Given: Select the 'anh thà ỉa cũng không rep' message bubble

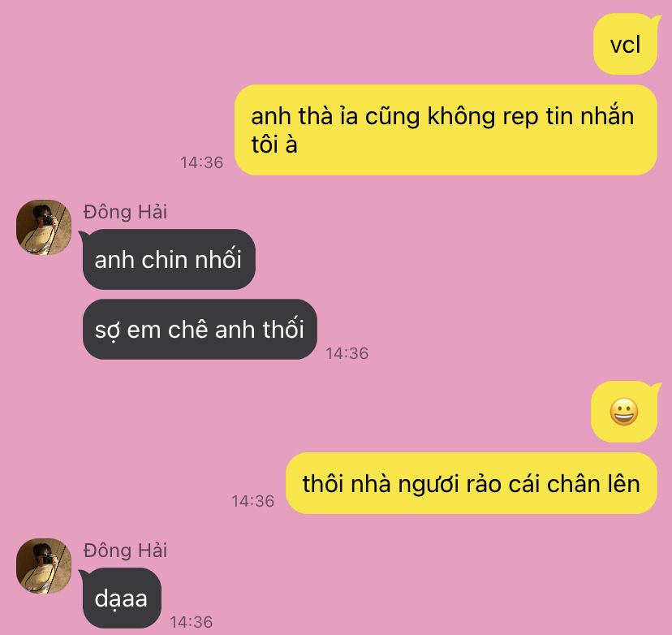Looking at the screenshot, I should click(x=446, y=130).
